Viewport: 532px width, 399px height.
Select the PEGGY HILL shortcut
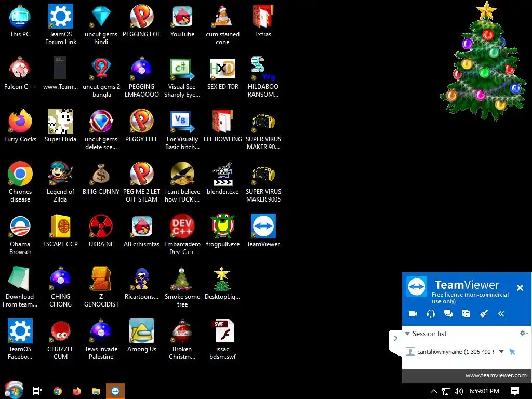[x=141, y=126]
